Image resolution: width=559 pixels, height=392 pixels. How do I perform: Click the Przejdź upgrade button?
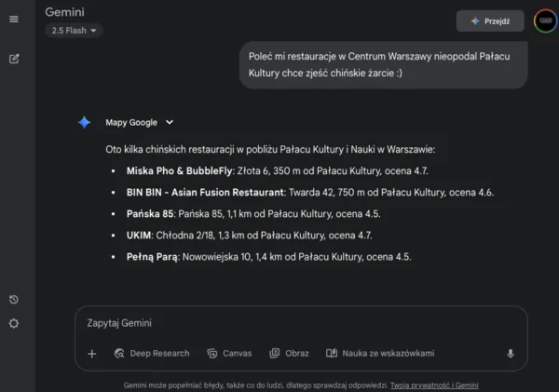pos(490,21)
